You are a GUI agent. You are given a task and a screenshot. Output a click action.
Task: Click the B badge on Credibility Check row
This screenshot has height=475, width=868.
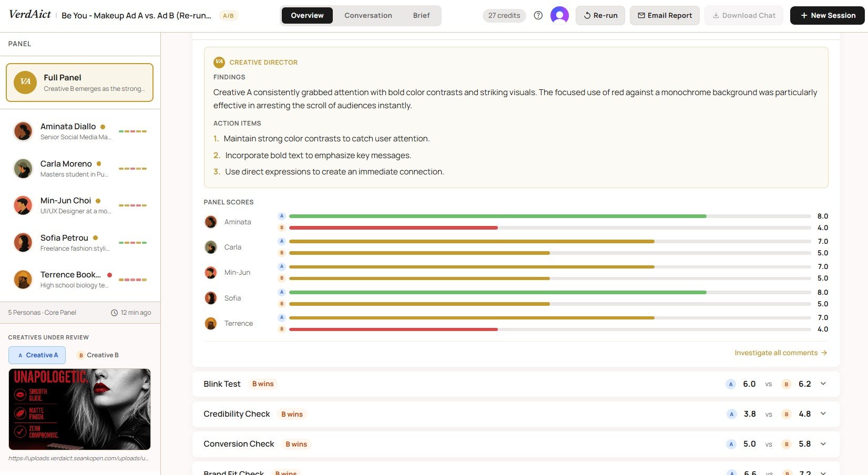(x=787, y=414)
